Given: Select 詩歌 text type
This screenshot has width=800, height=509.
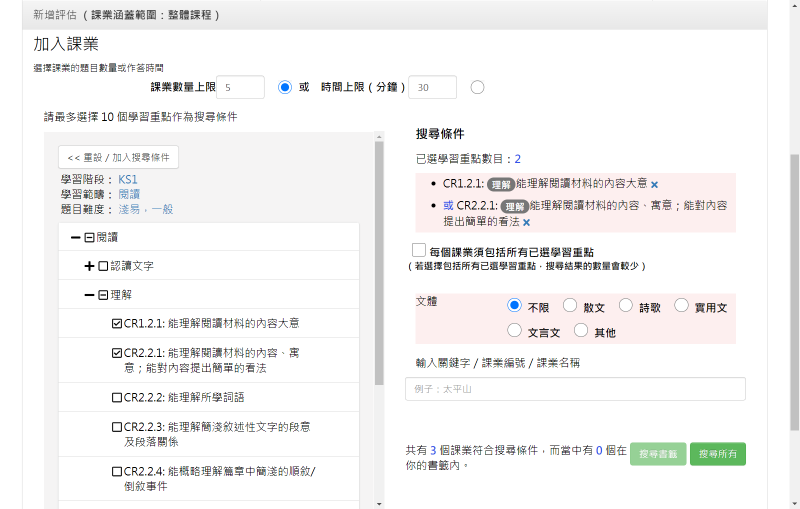Looking at the screenshot, I should (x=626, y=306).
